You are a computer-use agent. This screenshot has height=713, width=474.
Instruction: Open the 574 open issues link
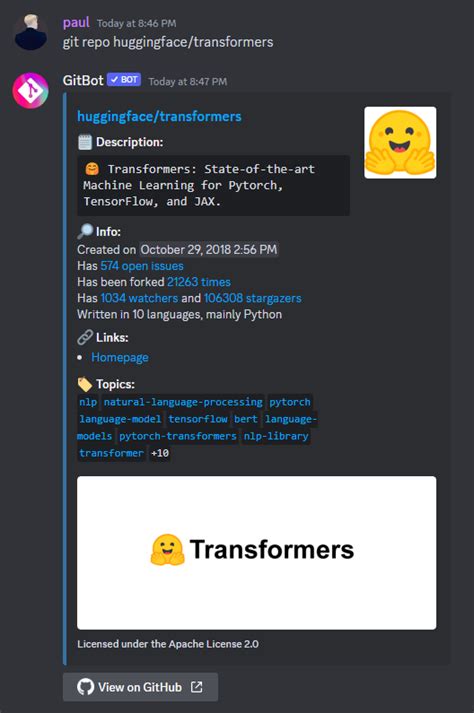[x=142, y=266]
